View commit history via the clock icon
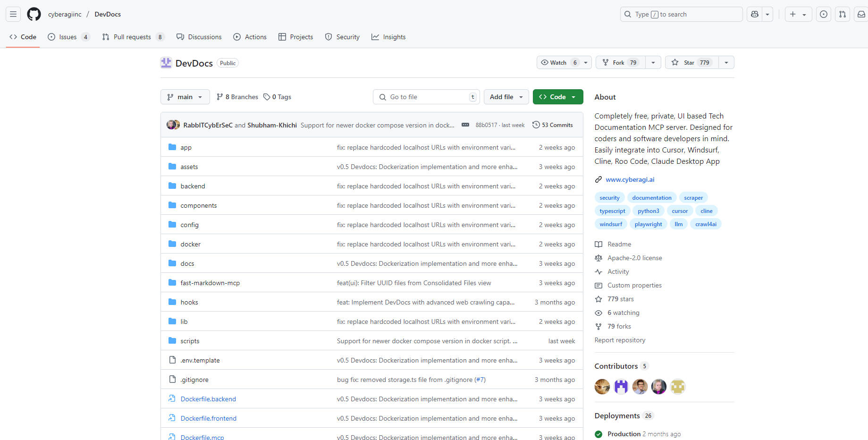This screenshot has width=868, height=440. coord(536,125)
